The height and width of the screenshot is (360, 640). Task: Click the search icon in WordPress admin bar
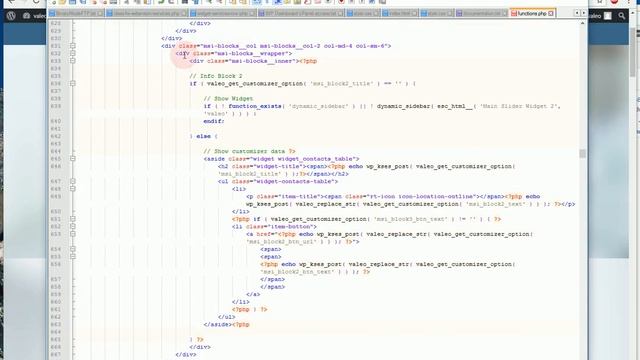622,16
